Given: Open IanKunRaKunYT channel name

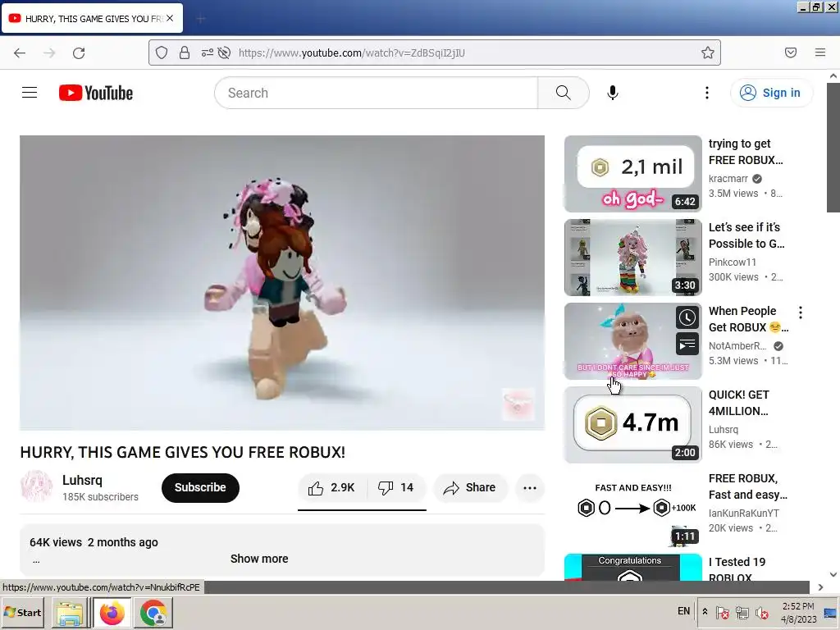Looking at the screenshot, I should click(743, 514).
